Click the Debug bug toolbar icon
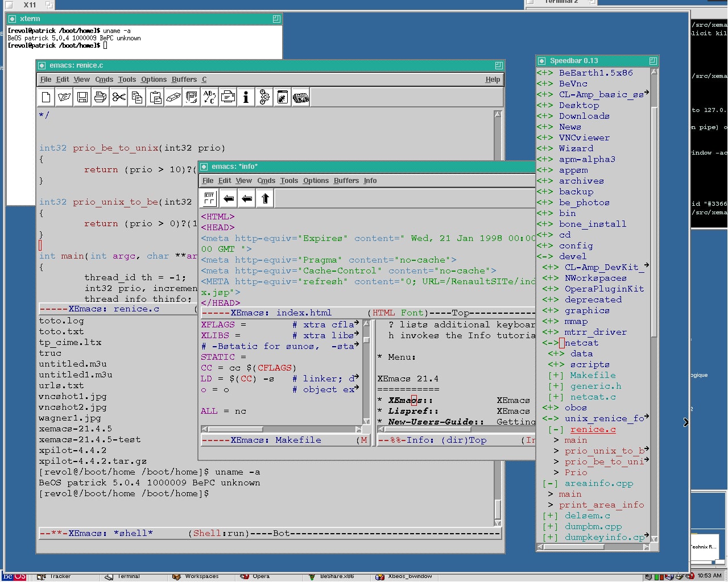The width and height of the screenshot is (728, 582). coord(283,97)
